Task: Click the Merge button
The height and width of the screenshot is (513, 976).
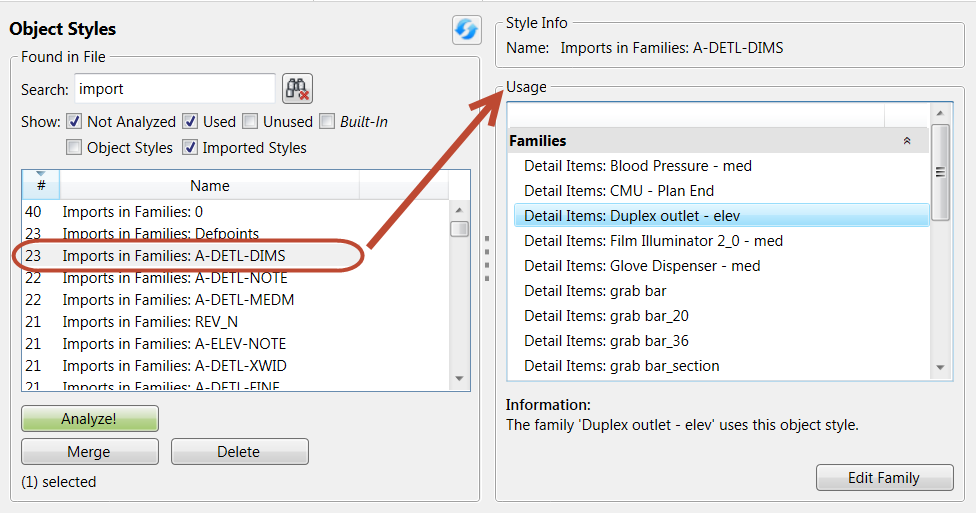Action: coord(90,451)
